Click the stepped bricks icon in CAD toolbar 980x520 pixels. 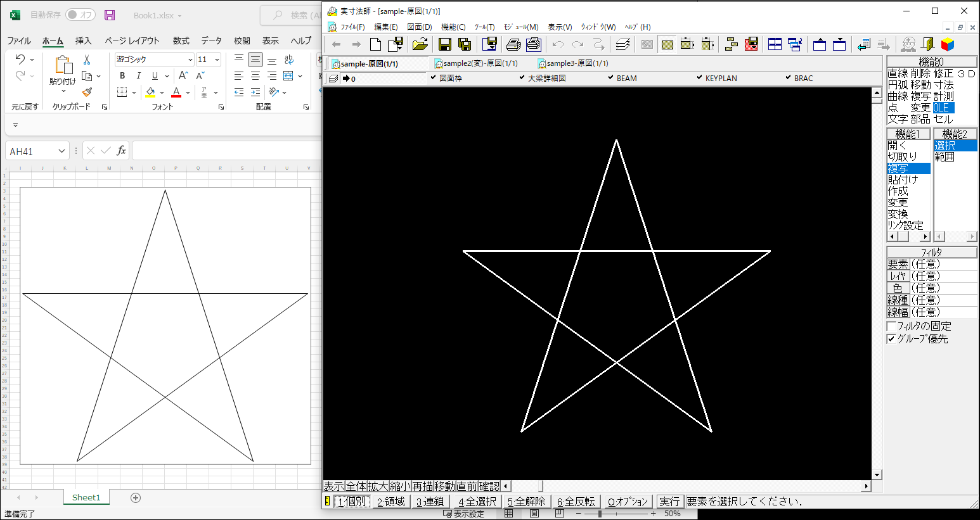point(731,44)
